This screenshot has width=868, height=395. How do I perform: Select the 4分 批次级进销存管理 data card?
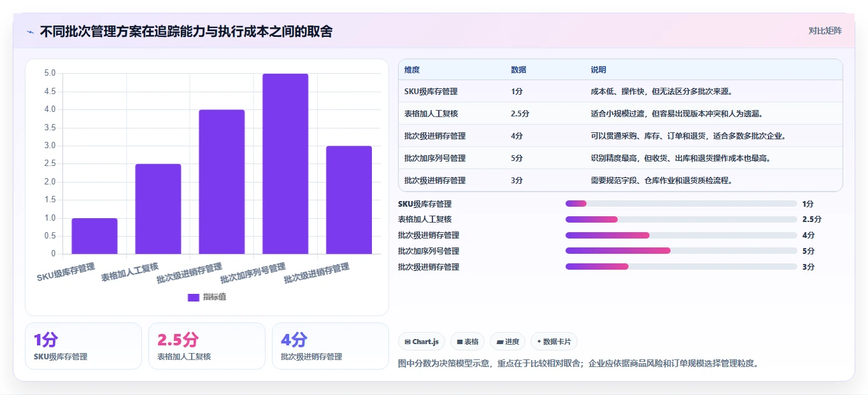(331, 346)
